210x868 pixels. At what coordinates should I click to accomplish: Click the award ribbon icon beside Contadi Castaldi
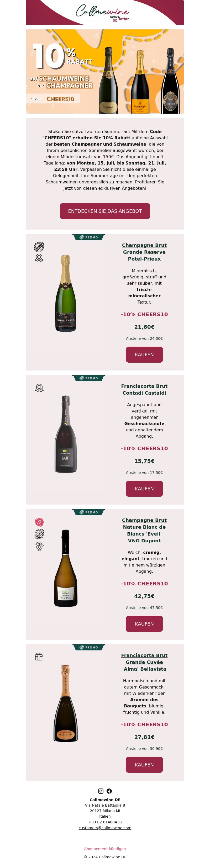[39, 388]
